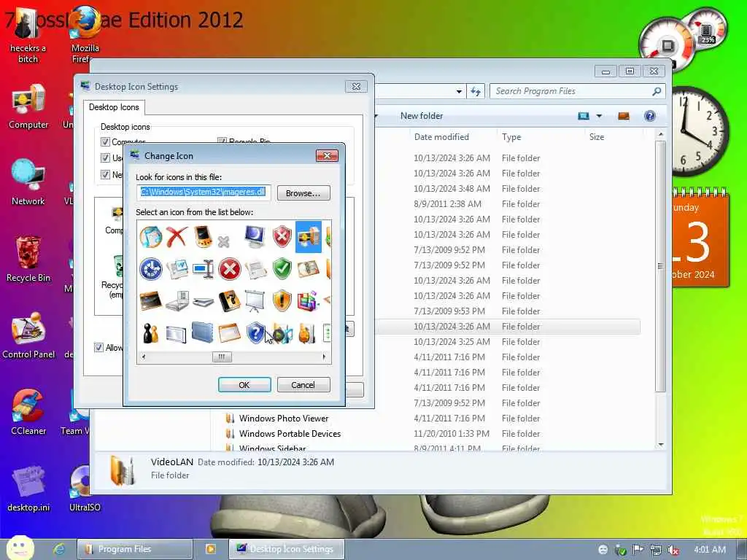Click the icon list horizontal scrollbar thumb
The width and height of the screenshot is (747, 560).
[222, 357]
